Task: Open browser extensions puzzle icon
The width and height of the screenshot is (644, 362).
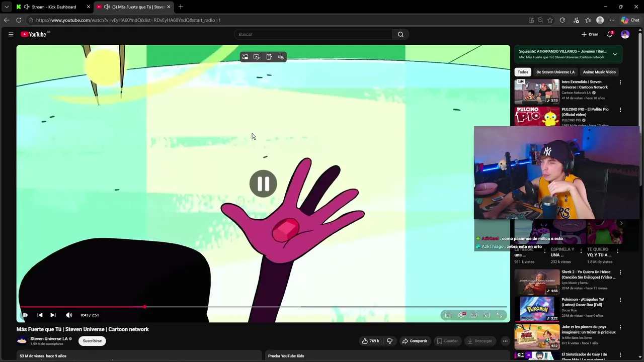Action: tap(562, 20)
